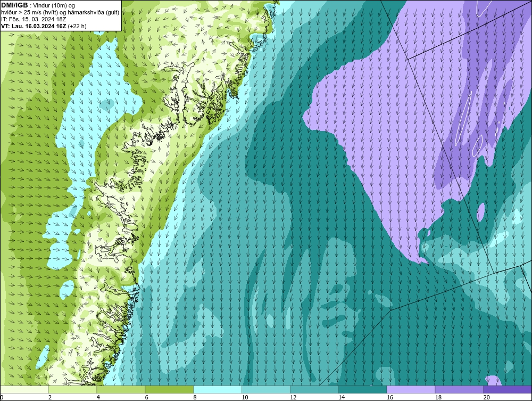Click the legend scale label '18'
Image resolution: width=532 pixels, height=401 pixels.
pos(438,397)
